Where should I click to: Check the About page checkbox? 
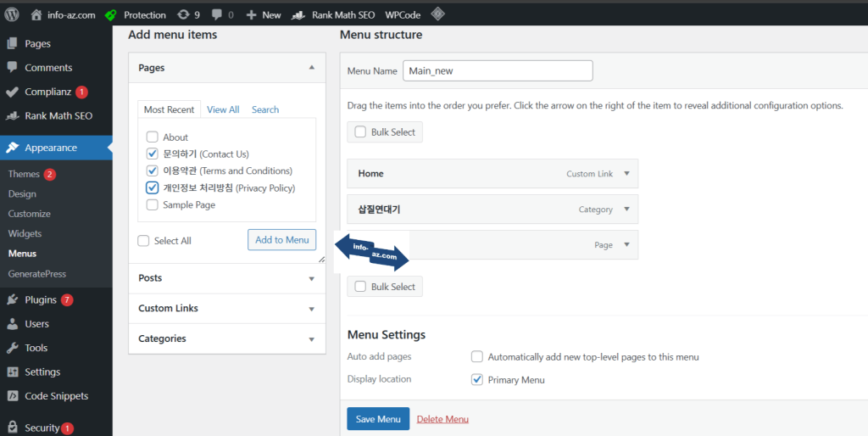coord(153,137)
